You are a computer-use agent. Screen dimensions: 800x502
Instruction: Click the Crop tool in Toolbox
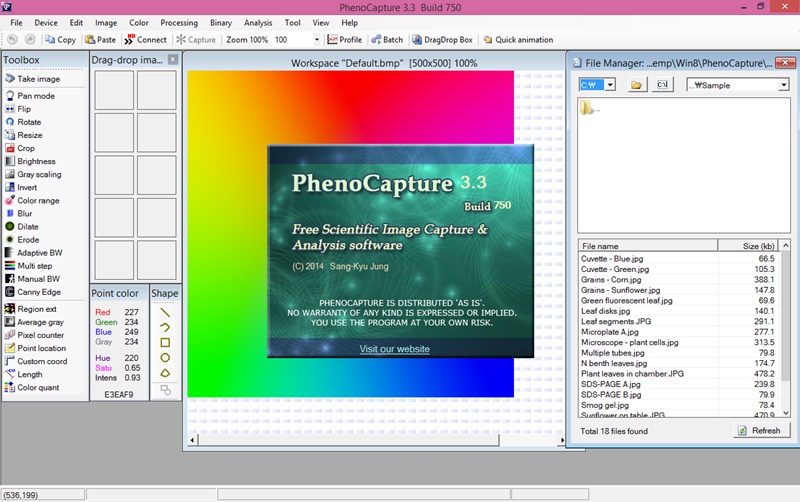pos(26,148)
